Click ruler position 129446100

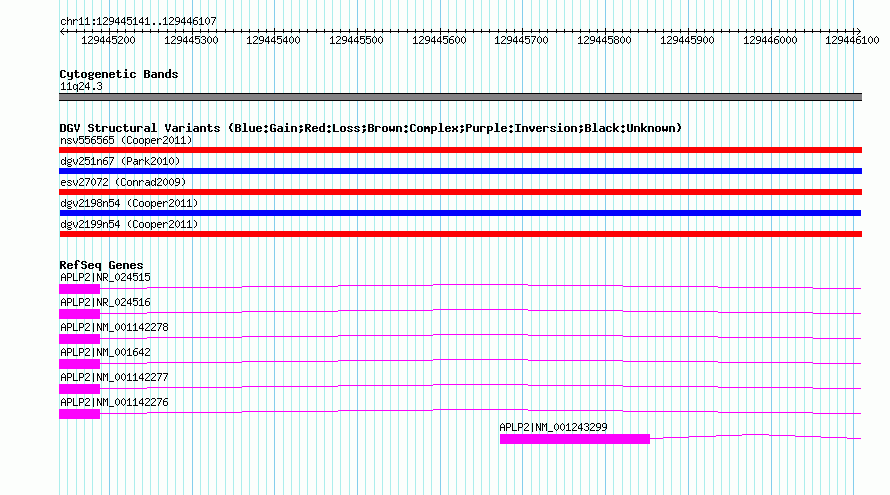852,40
